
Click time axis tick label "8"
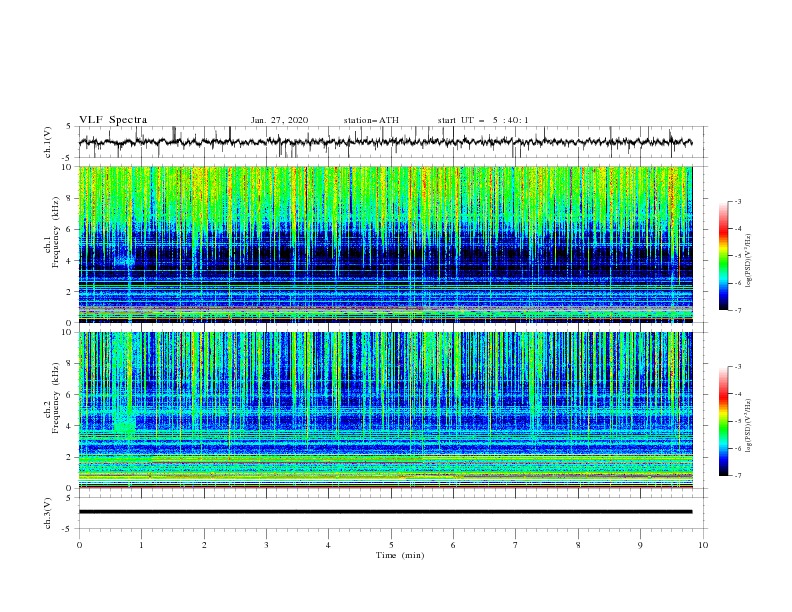pos(578,545)
